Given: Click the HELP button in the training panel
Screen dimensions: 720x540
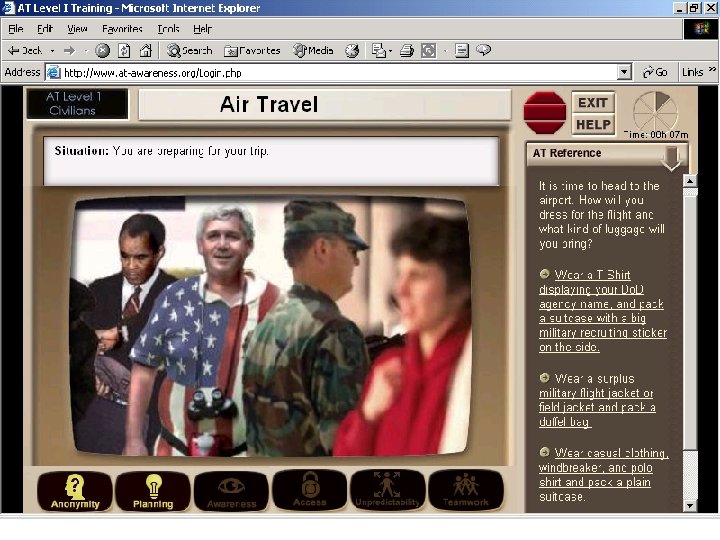Looking at the screenshot, I should click(593, 124).
